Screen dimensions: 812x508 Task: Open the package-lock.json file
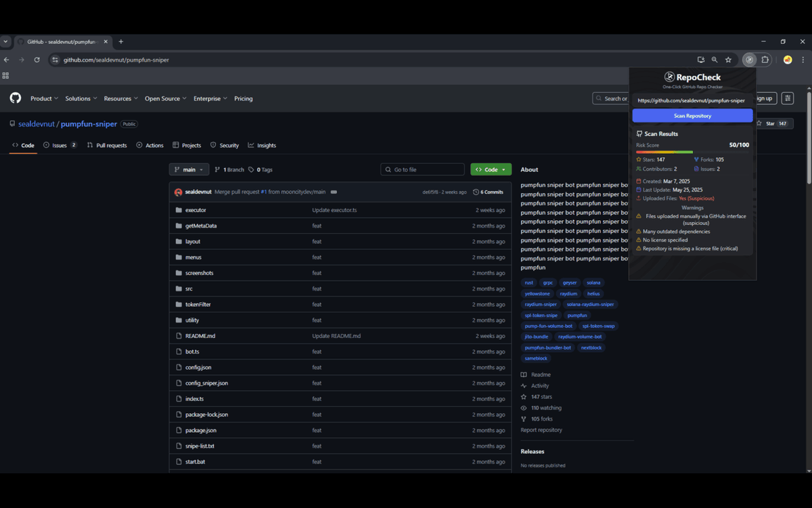tap(206, 415)
